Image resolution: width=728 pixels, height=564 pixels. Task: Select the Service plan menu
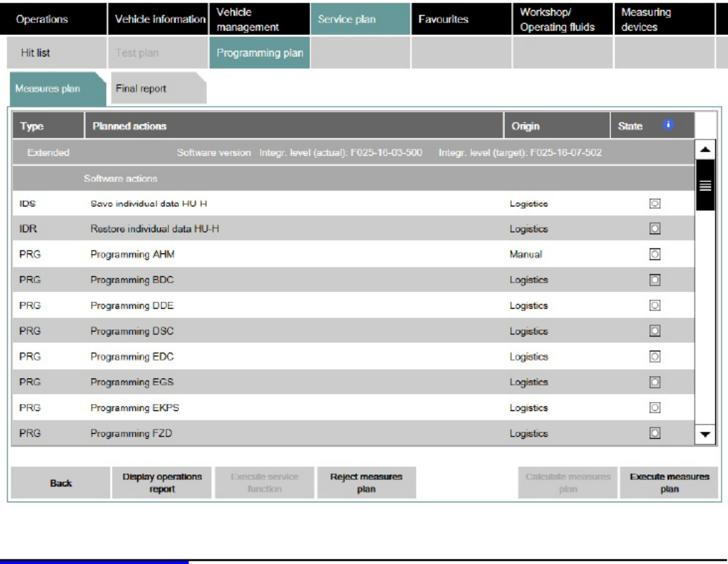360,19
